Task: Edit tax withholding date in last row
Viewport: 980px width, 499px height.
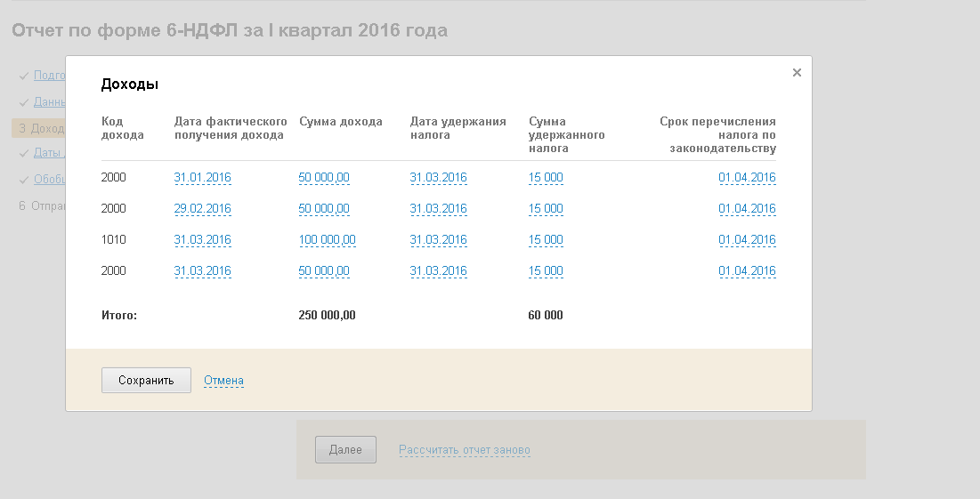Action: tap(438, 271)
